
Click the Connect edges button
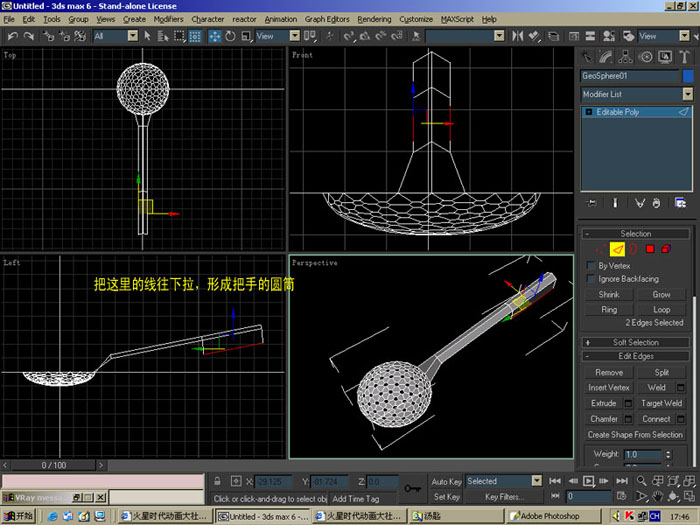[x=656, y=419]
